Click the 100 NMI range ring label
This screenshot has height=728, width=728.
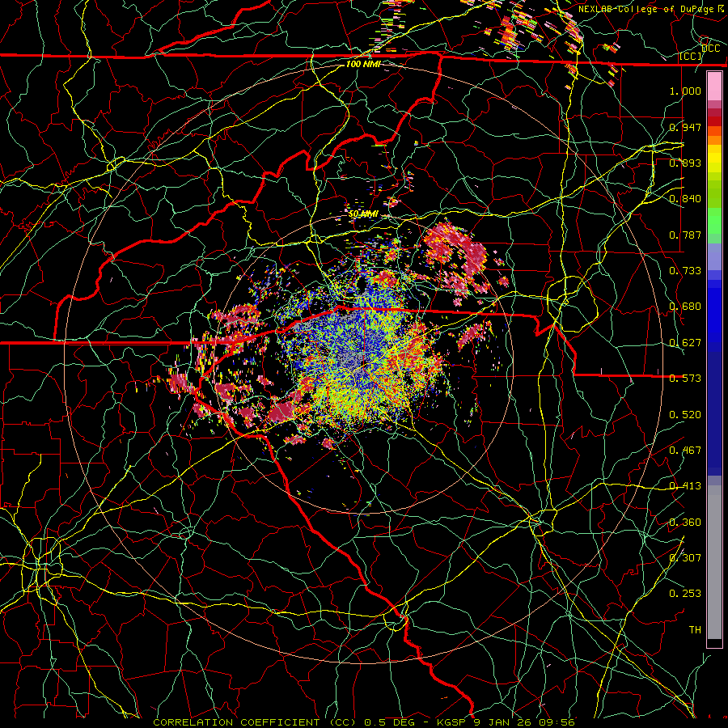coord(363,64)
